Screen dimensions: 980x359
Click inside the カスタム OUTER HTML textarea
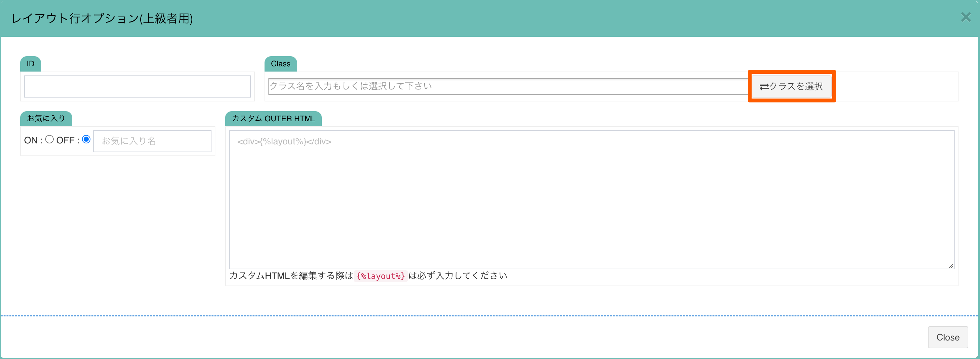592,200
